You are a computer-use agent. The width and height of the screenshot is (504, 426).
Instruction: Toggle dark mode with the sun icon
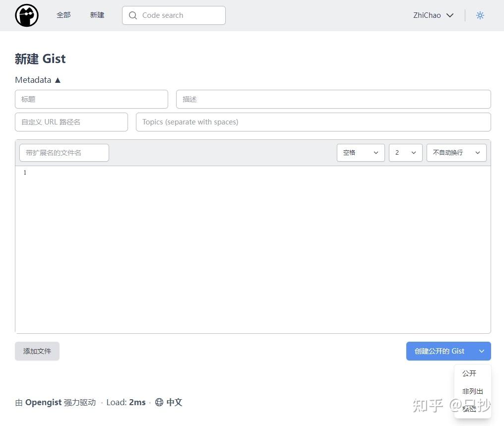click(480, 15)
